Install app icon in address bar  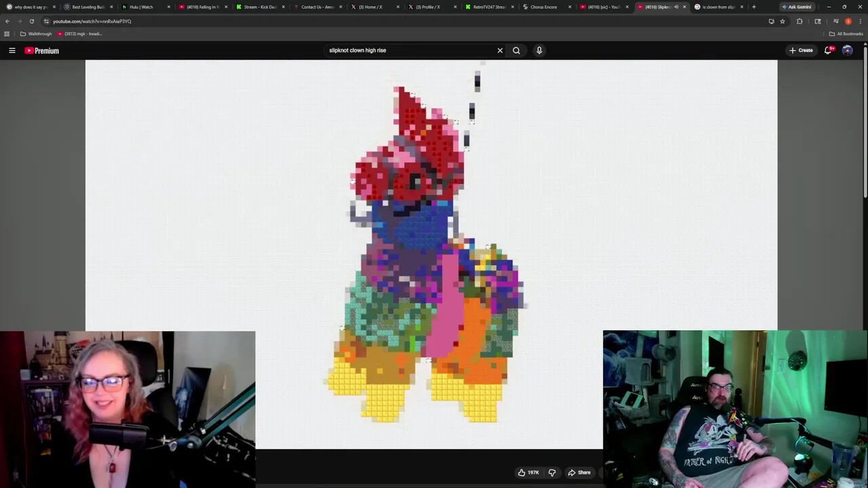point(771,21)
